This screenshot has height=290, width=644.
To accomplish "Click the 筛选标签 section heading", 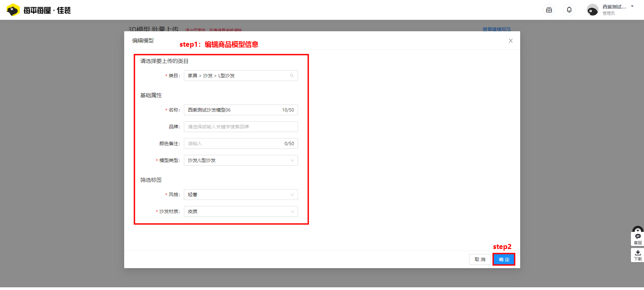I will 151,180.
